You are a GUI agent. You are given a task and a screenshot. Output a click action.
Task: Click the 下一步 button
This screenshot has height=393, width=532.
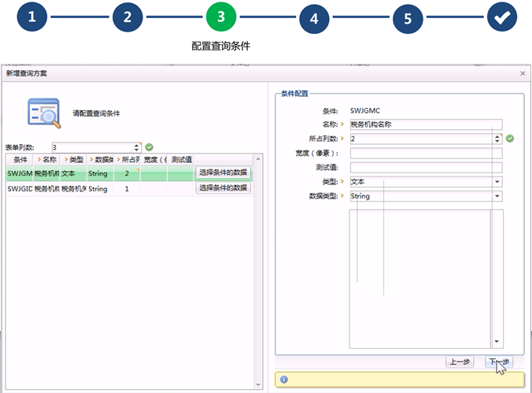[x=498, y=361]
